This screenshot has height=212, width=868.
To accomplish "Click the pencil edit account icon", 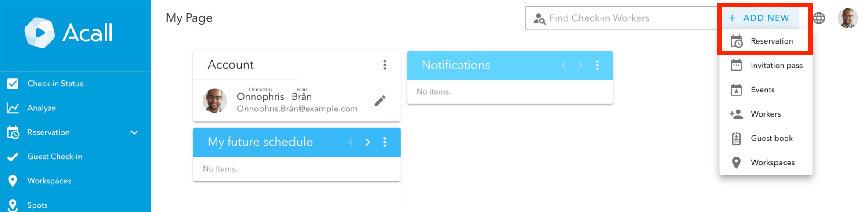I will point(380,101).
